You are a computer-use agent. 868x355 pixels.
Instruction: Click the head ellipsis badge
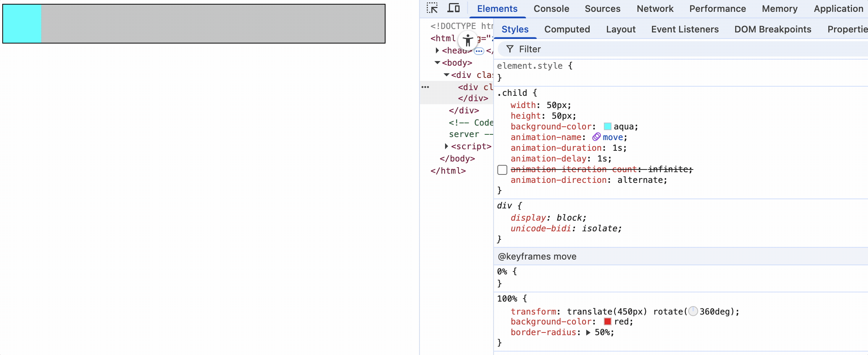pyautogui.click(x=479, y=51)
